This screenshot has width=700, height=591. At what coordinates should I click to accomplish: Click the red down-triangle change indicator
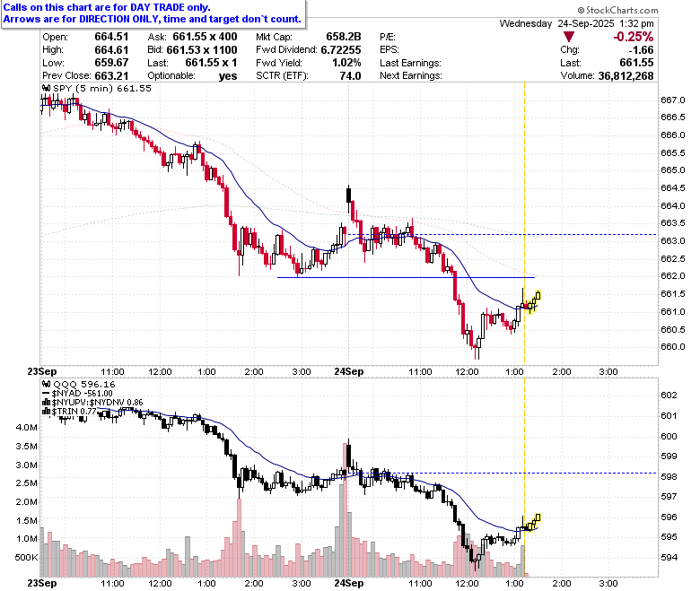coord(568,37)
